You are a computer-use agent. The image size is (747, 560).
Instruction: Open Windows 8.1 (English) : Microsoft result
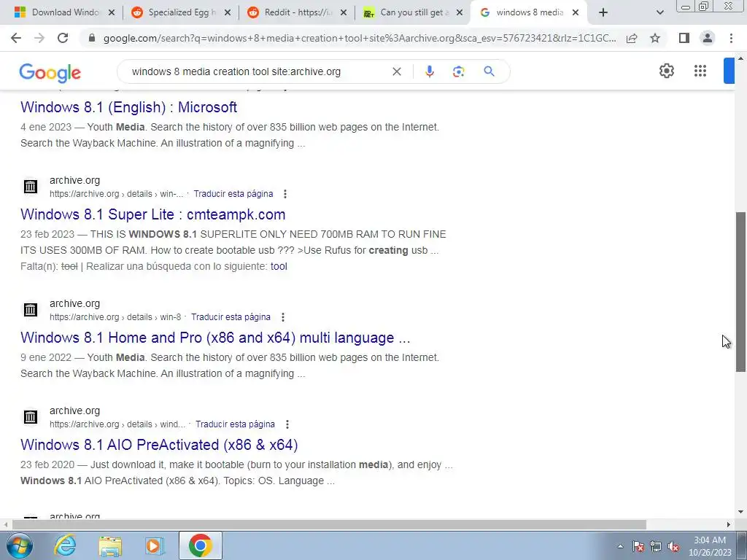pos(128,107)
